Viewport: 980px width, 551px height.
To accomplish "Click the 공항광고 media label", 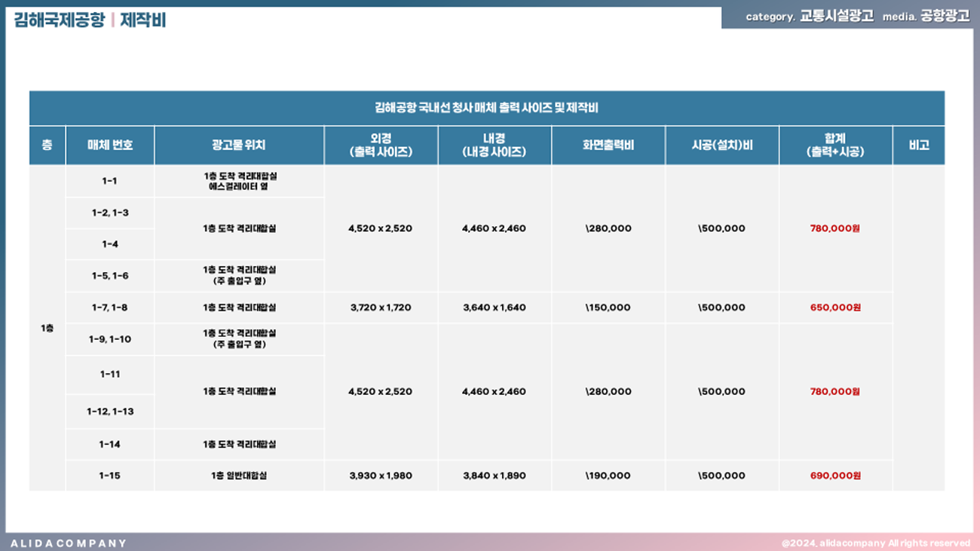I will click(x=945, y=17).
